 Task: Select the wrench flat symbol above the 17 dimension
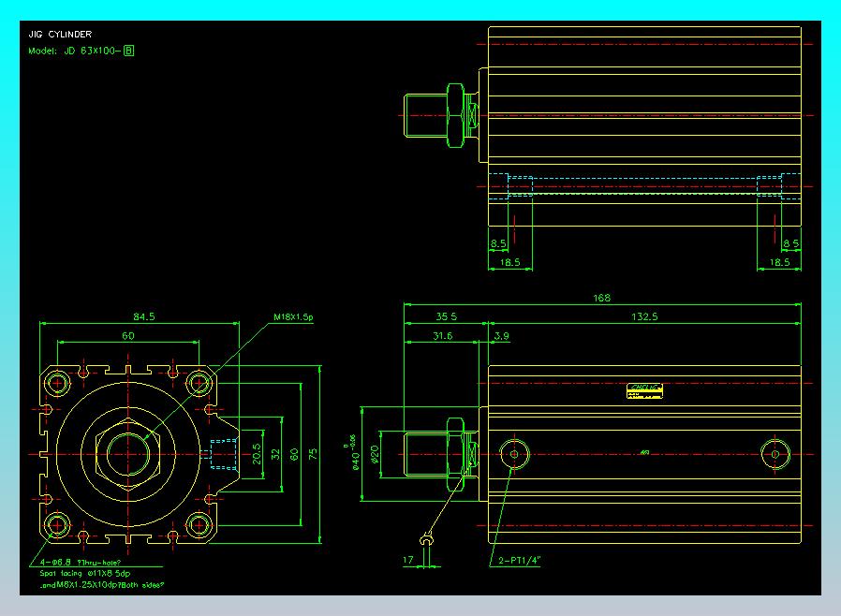[x=426, y=539]
